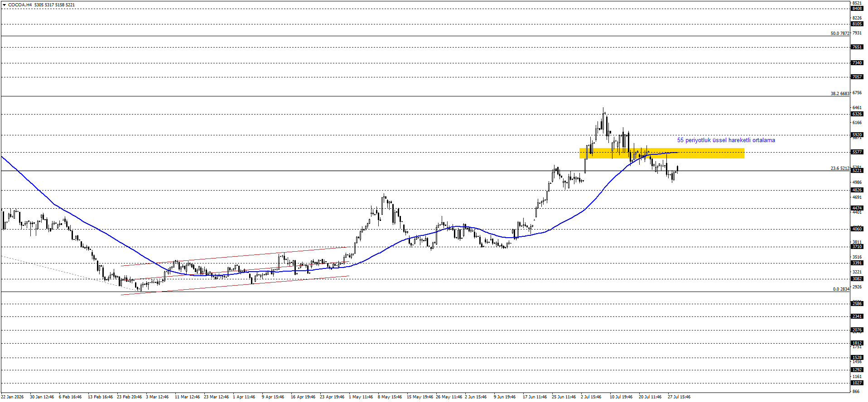The width and height of the screenshot is (868, 402).
Task: Select the 1 May 11:46 time label
Action: pos(361,397)
